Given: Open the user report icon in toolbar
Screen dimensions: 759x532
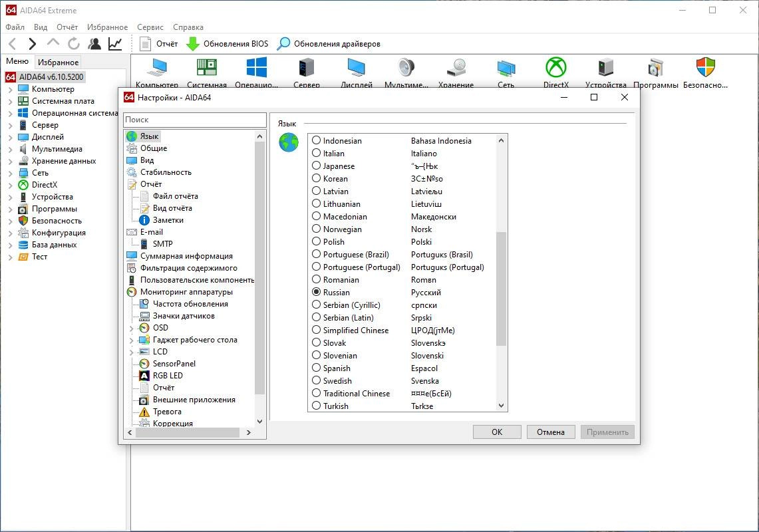Looking at the screenshot, I should click(94, 44).
